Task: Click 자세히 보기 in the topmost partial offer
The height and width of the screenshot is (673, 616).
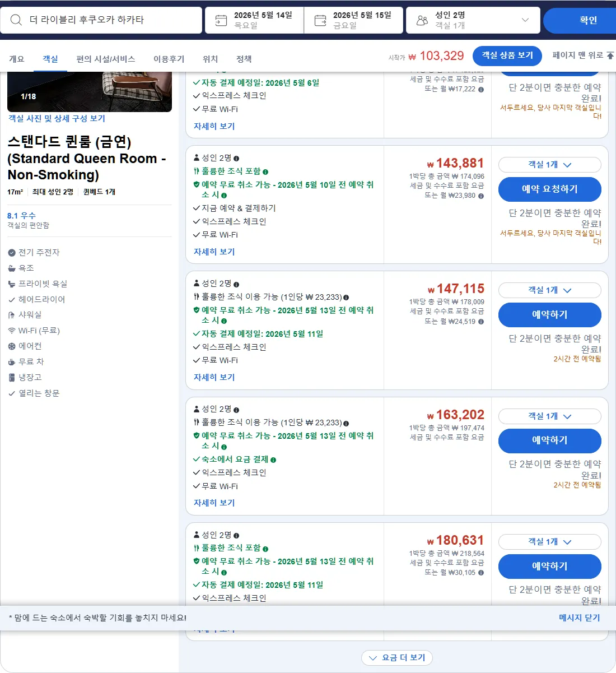Action: tap(214, 127)
